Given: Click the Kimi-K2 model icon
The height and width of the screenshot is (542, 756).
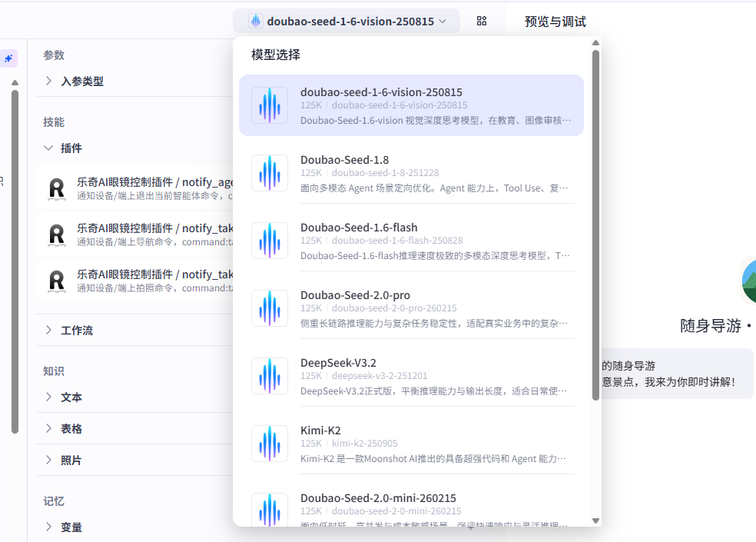Looking at the screenshot, I should click(270, 443).
